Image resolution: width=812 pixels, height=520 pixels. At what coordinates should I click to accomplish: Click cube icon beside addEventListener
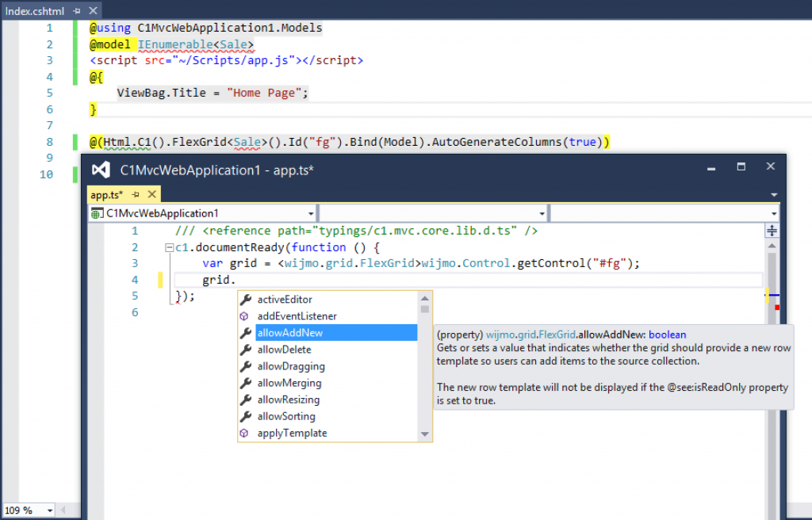[244, 316]
